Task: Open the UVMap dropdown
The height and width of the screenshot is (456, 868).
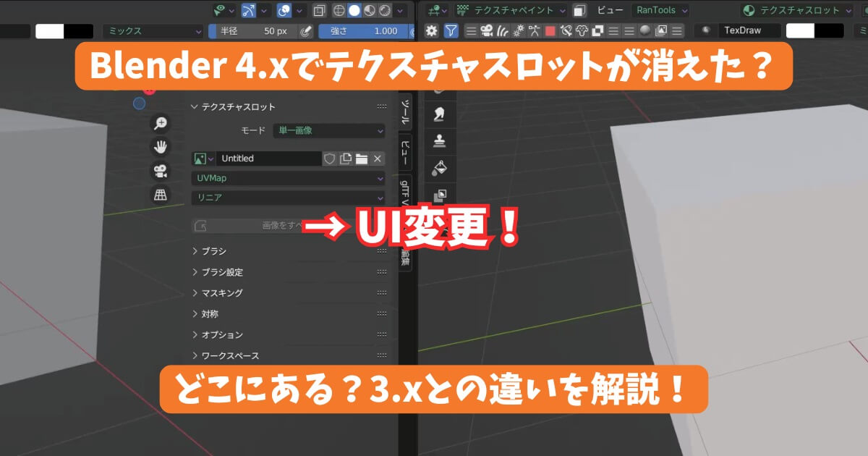Action: click(288, 178)
